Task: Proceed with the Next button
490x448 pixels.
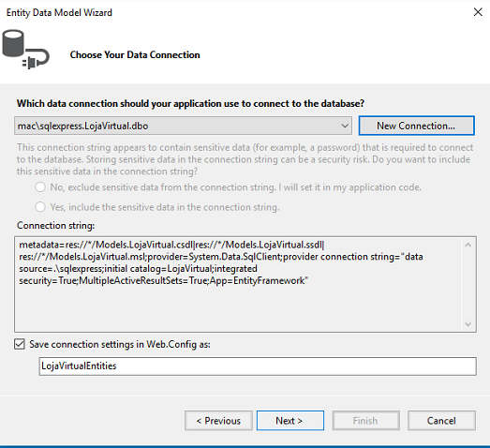Action: coord(290,421)
